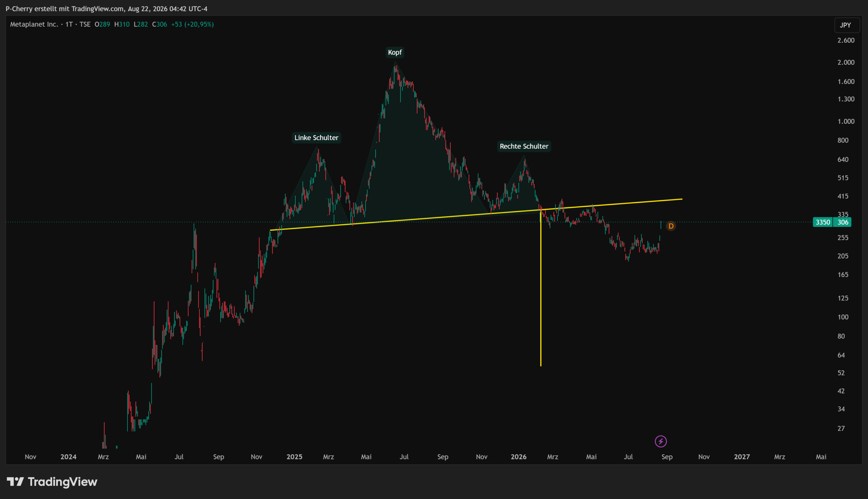Select the 'Linke Schulter' label
The image size is (868, 499).
[316, 138]
